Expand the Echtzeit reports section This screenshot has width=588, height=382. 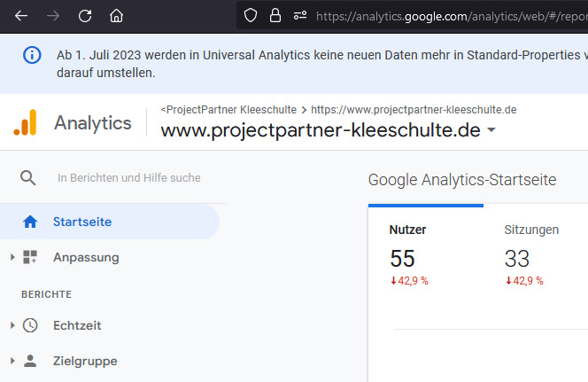(x=12, y=325)
